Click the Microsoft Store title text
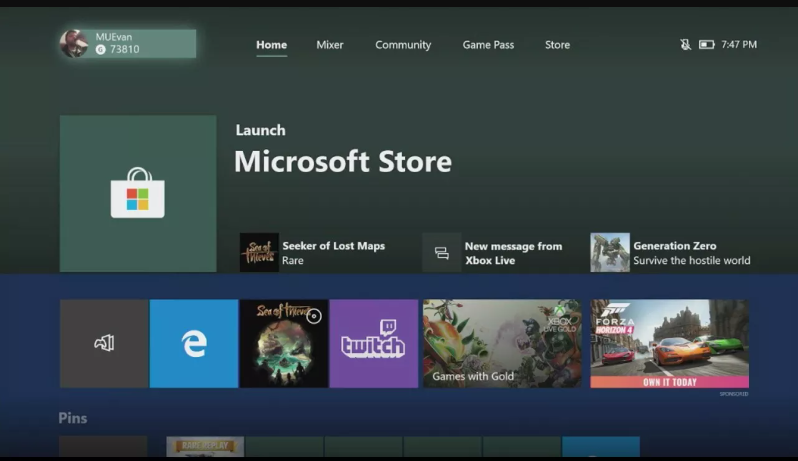The image size is (798, 461). 343,162
